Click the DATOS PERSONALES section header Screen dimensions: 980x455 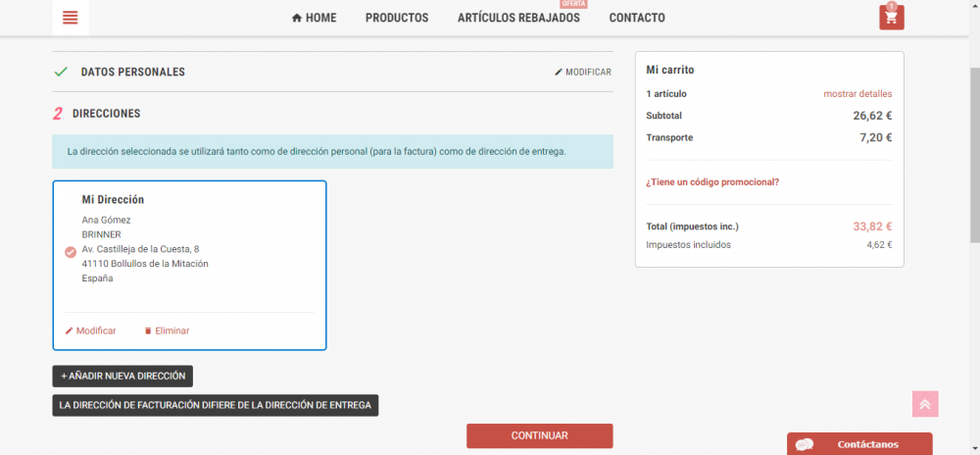click(x=133, y=72)
